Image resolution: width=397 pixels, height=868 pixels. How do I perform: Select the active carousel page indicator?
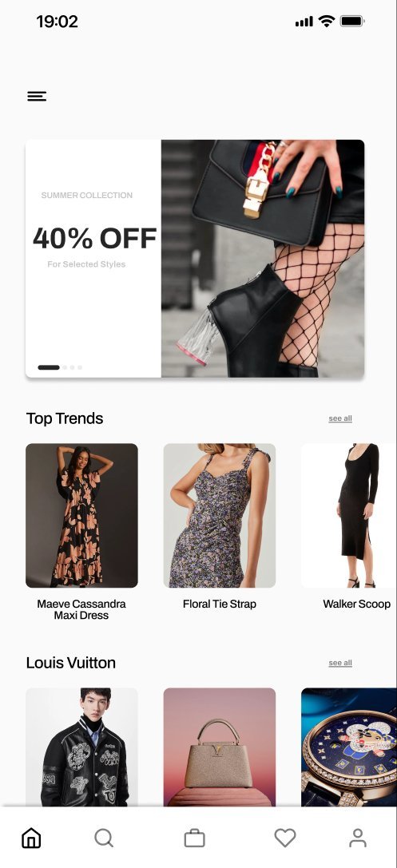tap(49, 367)
